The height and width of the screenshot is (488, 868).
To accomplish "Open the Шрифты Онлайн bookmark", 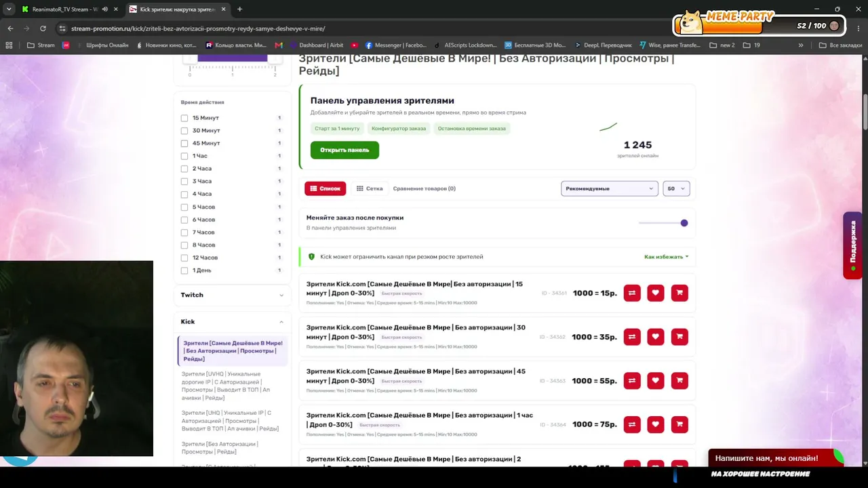I will 102,45.
